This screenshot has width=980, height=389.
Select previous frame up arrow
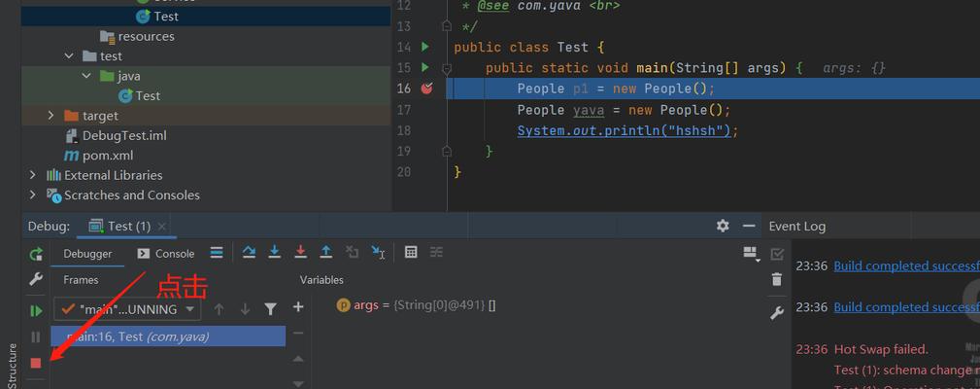point(219,309)
